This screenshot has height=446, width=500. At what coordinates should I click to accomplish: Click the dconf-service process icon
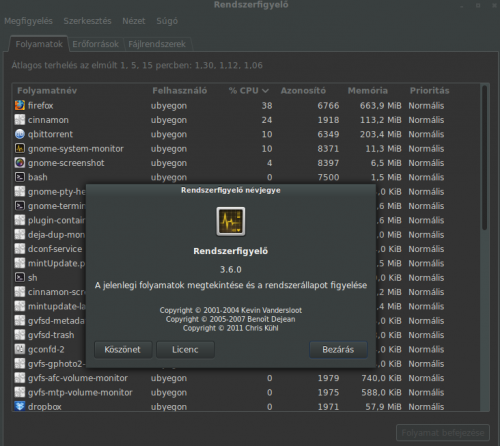[20, 249]
